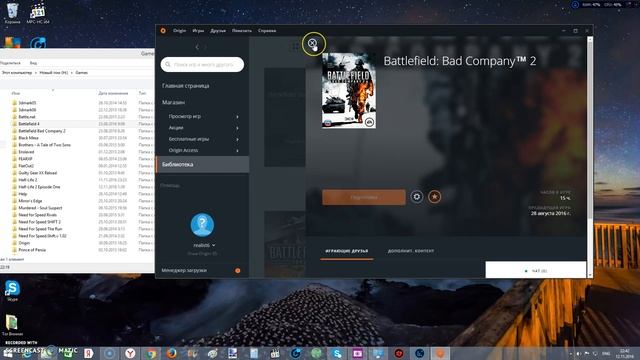Select Battlefield Bad Company 2 folder in Explorer

pyautogui.click(x=42, y=131)
